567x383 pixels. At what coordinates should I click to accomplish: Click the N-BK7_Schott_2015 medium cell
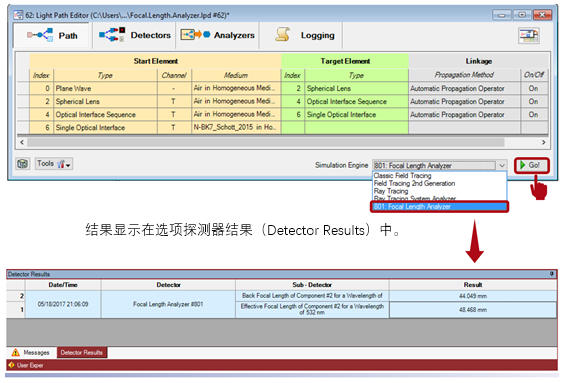[236, 127]
